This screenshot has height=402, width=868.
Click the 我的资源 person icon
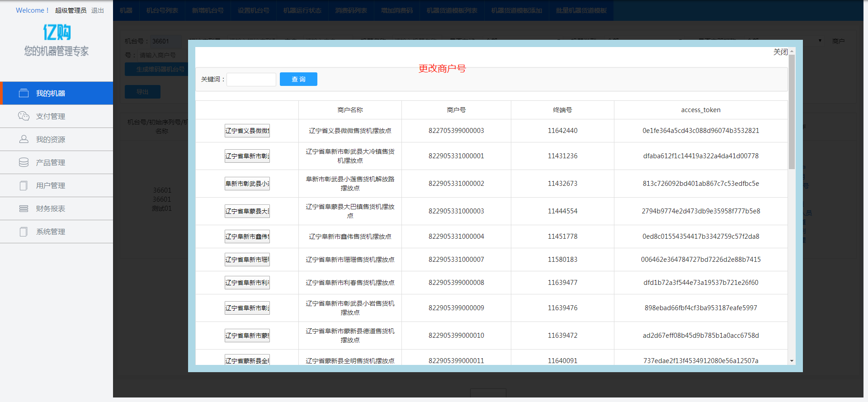coord(24,139)
